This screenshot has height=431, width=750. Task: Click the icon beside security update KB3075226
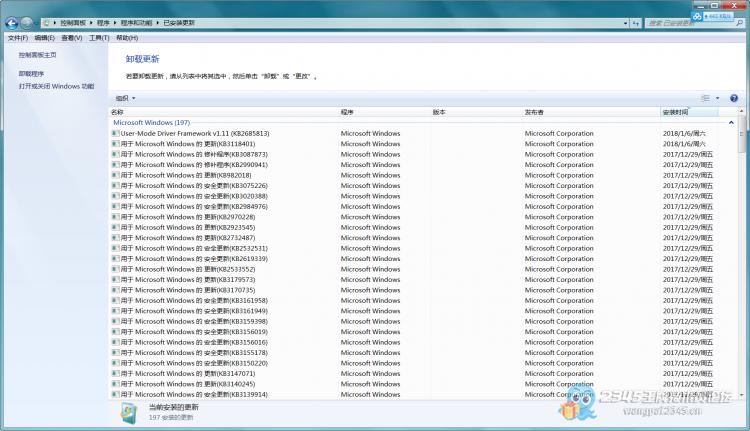point(115,186)
